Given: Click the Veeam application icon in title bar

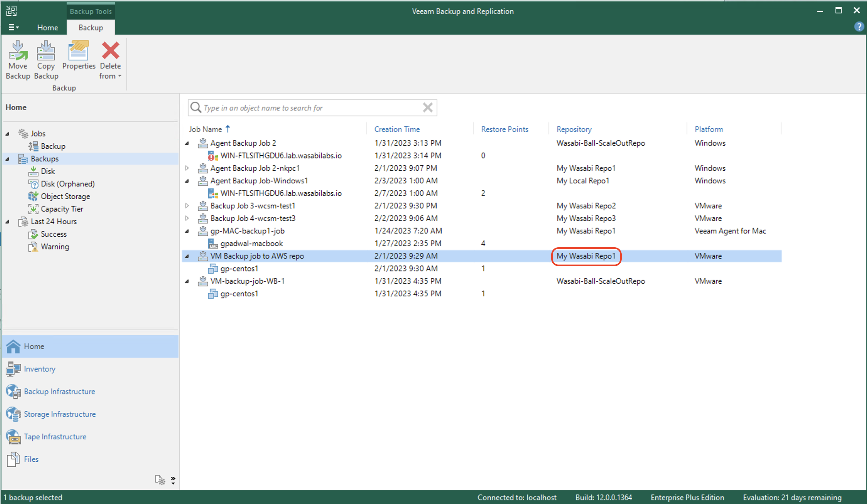Looking at the screenshot, I should 11,11.
